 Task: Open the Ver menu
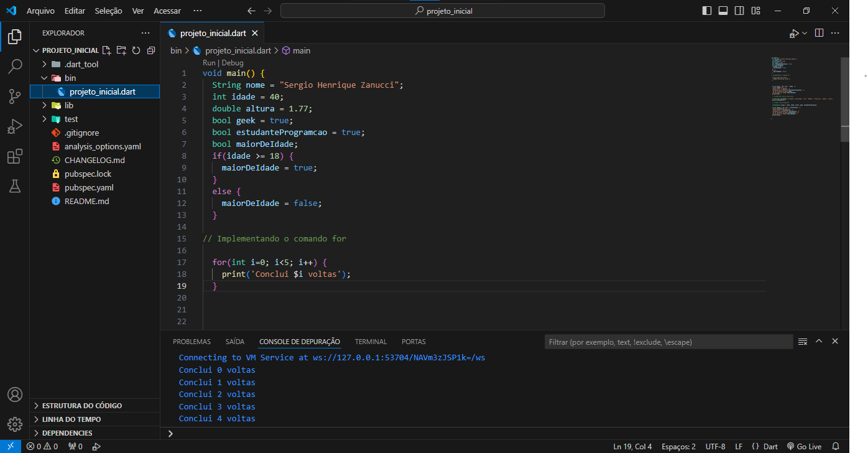click(x=138, y=11)
